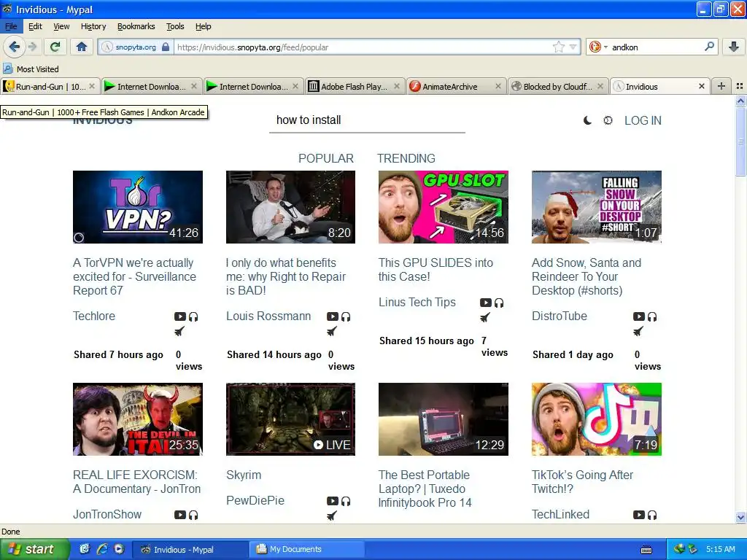Open the Tor VPN video thumbnail
This screenshot has height=560, width=747.
coord(138,206)
